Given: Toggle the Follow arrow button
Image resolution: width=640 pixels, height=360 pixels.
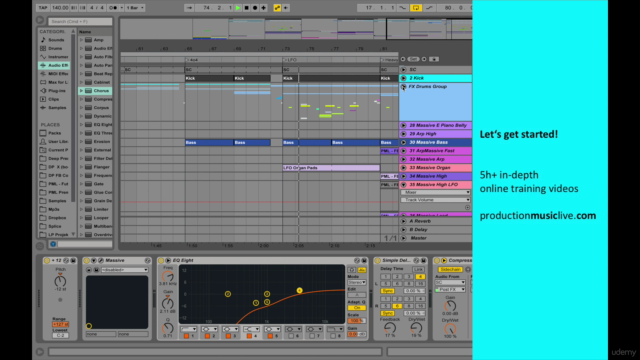Looking at the screenshot, I should pyautogui.click(x=189, y=8).
